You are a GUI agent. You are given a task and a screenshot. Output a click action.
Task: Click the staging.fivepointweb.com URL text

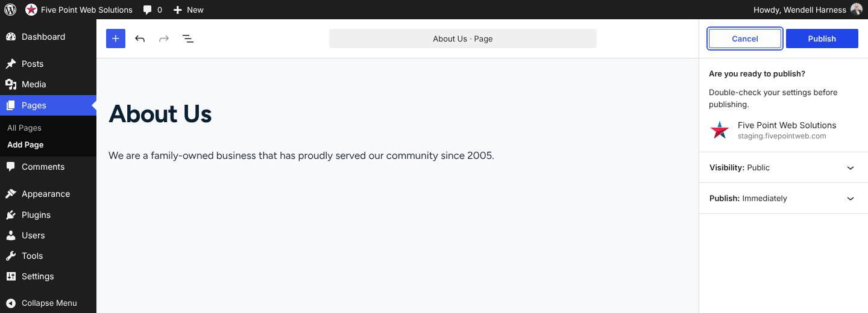coord(782,136)
